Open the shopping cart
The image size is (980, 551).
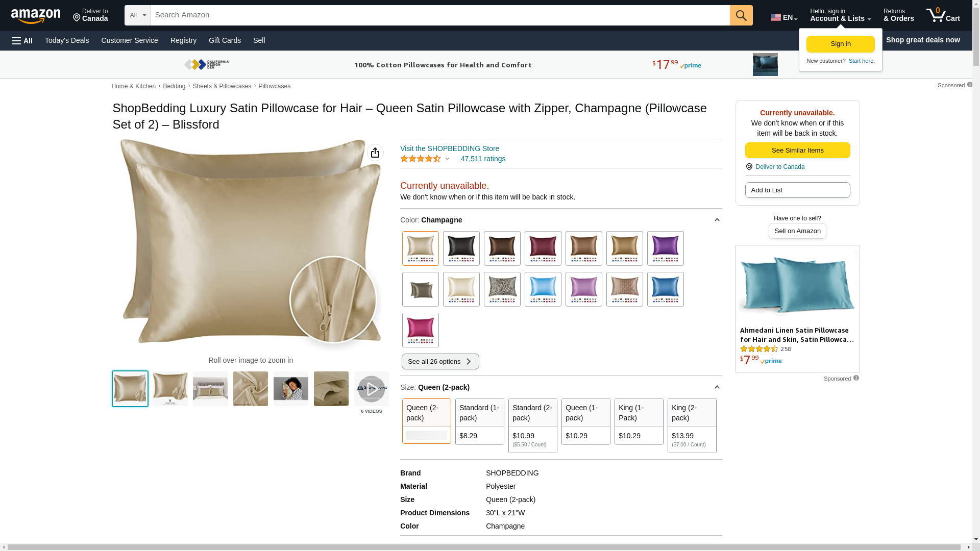pos(943,15)
